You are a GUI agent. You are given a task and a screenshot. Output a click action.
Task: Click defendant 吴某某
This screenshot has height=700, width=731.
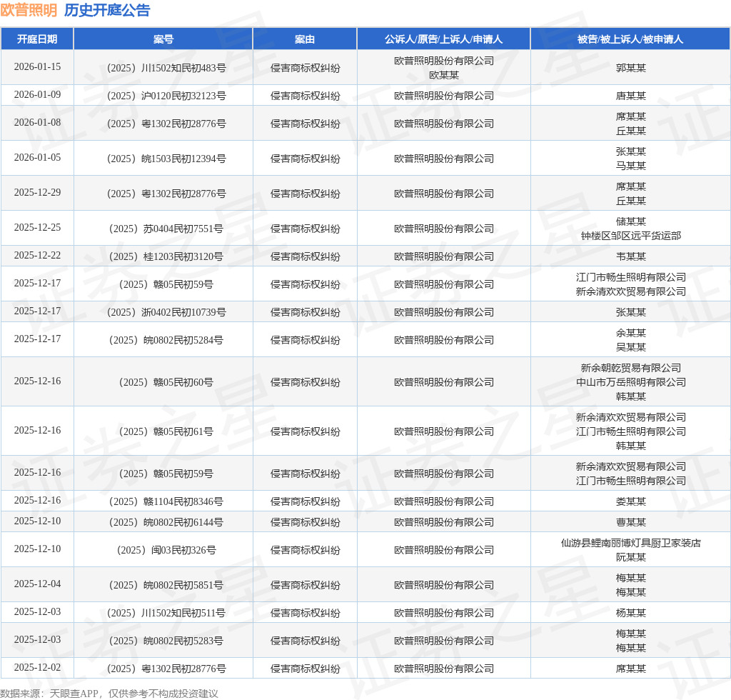tap(631, 347)
